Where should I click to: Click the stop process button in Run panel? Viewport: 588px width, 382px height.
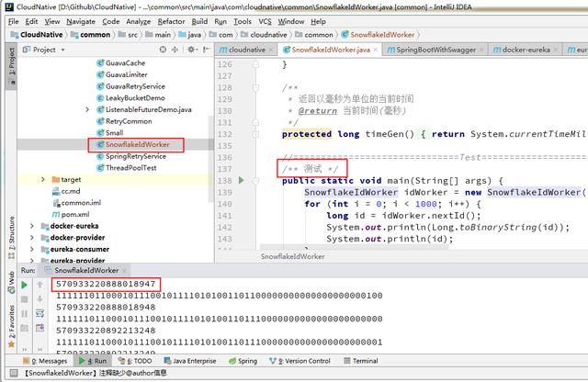25,299
